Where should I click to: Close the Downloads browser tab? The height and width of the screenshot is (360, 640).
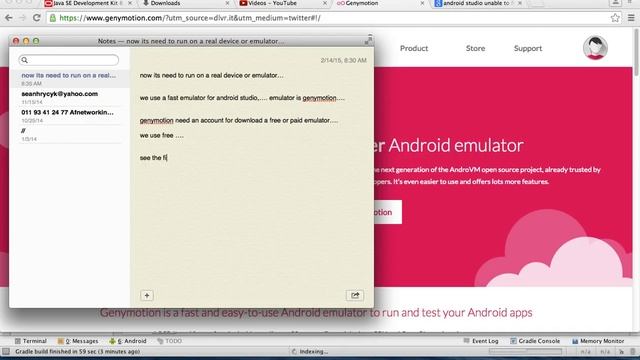[227, 3]
